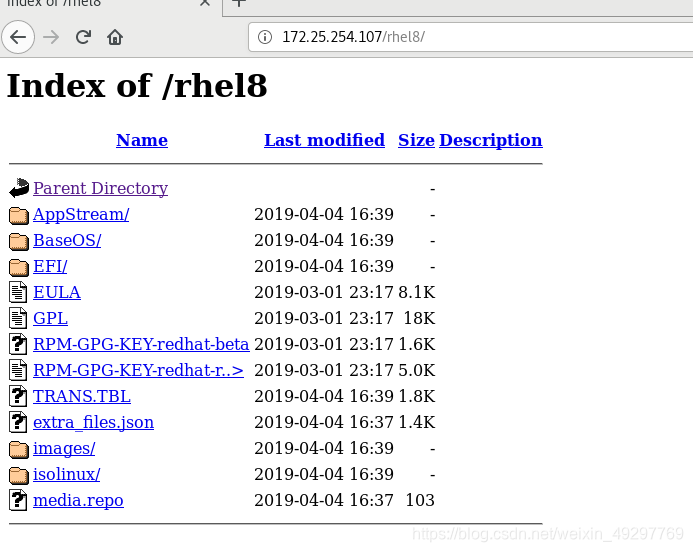Click the 5.0K size of RPM-GPG-KEY-redhat-r..>
This screenshot has height=552, width=693.
[417, 370]
